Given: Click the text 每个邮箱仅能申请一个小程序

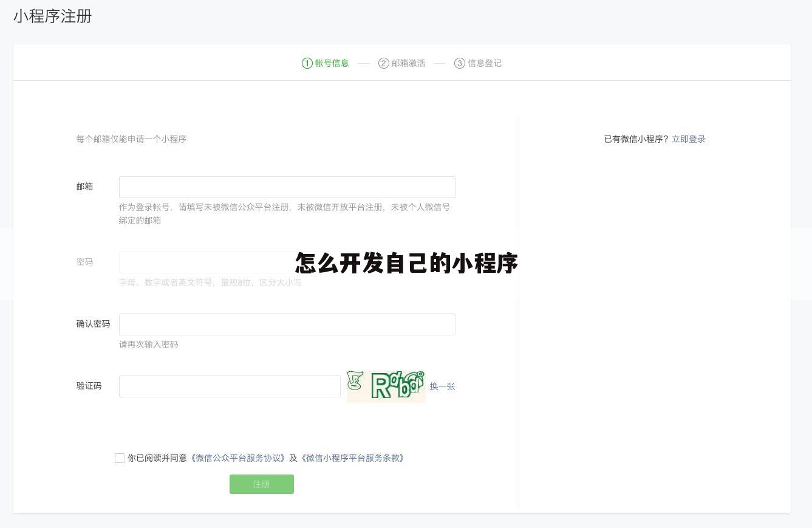Looking at the screenshot, I should 131,139.
